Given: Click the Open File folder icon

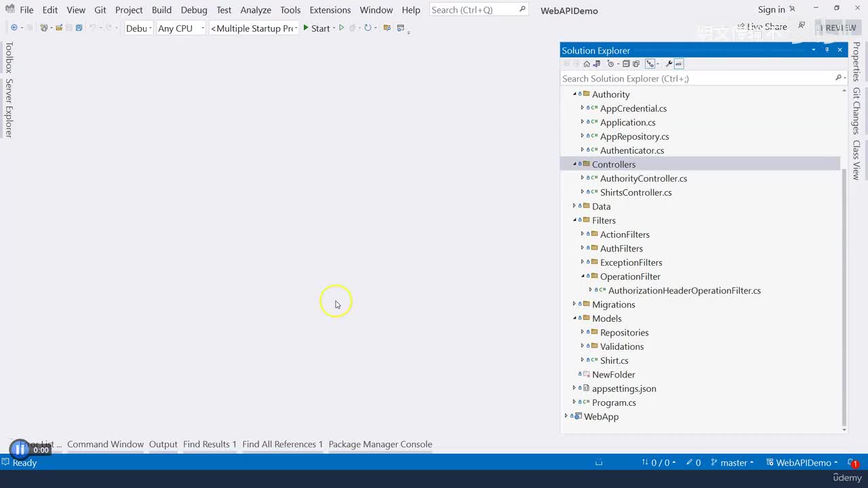Looking at the screenshot, I should click(59, 28).
